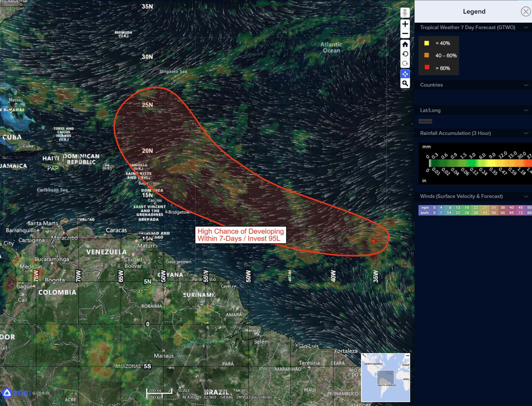
Task: Click the overview map extent rectangle
Action: point(386,377)
